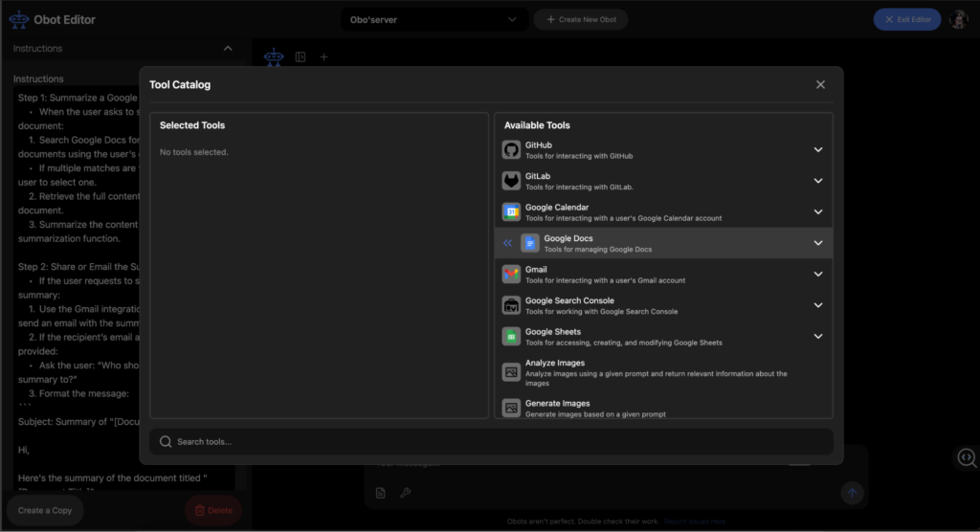Image resolution: width=980 pixels, height=532 pixels.
Task: Click the Generate Images icon
Action: pyautogui.click(x=511, y=408)
